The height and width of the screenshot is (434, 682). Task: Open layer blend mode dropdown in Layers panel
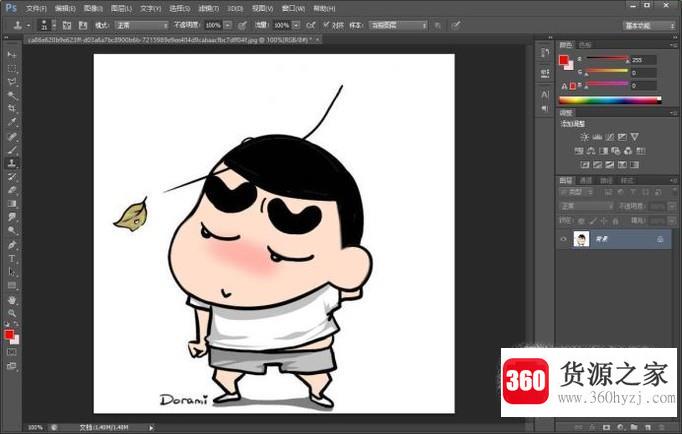[586, 206]
